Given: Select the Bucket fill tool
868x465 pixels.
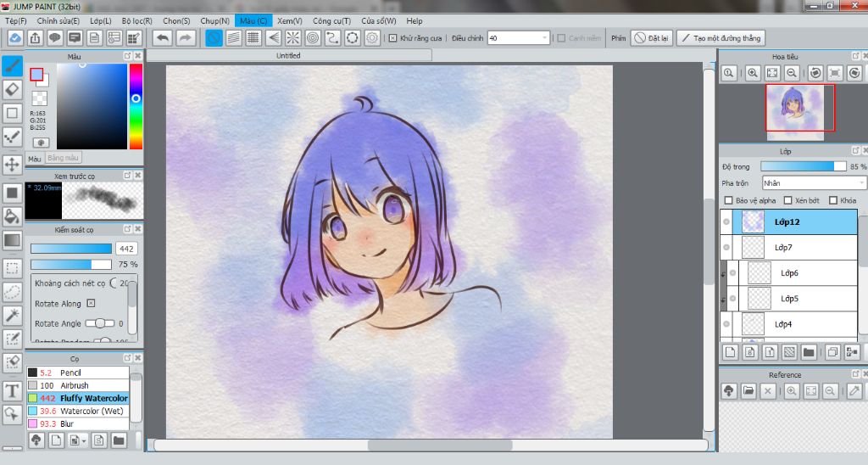Looking at the screenshot, I should [x=12, y=216].
